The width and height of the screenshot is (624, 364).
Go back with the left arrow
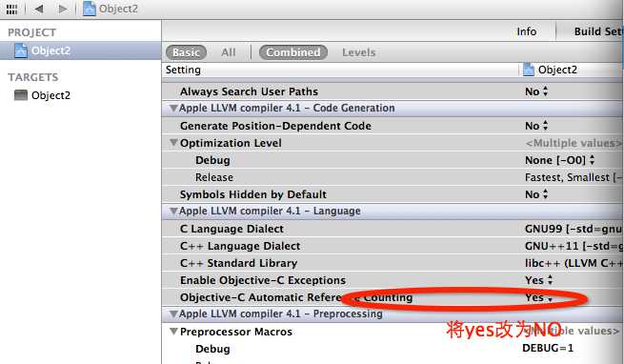[39, 9]
